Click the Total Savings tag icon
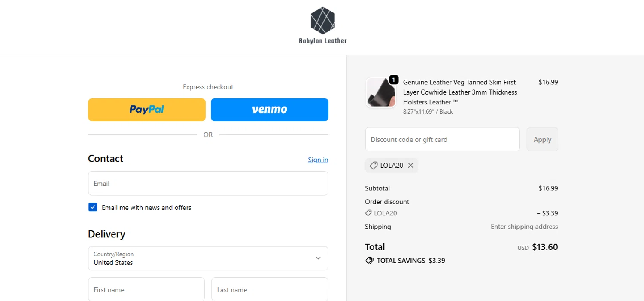 click(369, 261)
